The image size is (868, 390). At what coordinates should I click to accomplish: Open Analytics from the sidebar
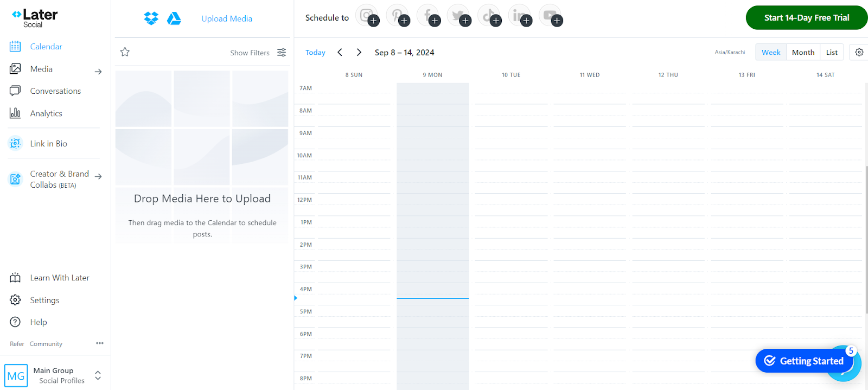[46, 113]
